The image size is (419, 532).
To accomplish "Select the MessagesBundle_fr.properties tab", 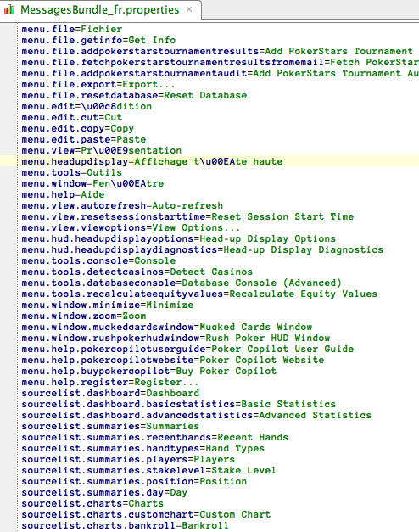I will tap(100, 10).
